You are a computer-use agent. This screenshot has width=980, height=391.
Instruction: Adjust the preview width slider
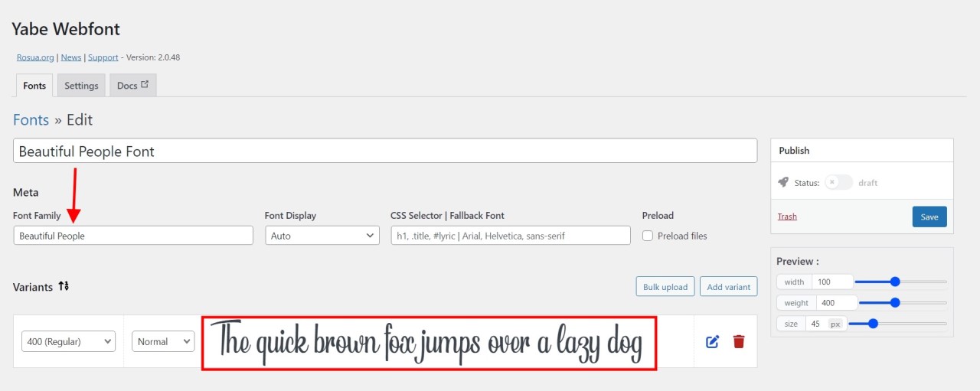(901, 282)
